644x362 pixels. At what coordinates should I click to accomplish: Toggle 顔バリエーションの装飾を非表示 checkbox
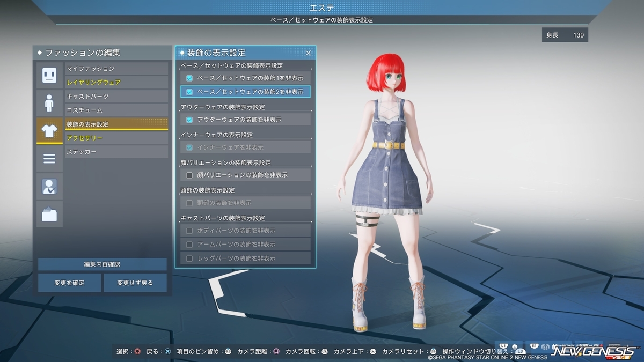[189, 175]
